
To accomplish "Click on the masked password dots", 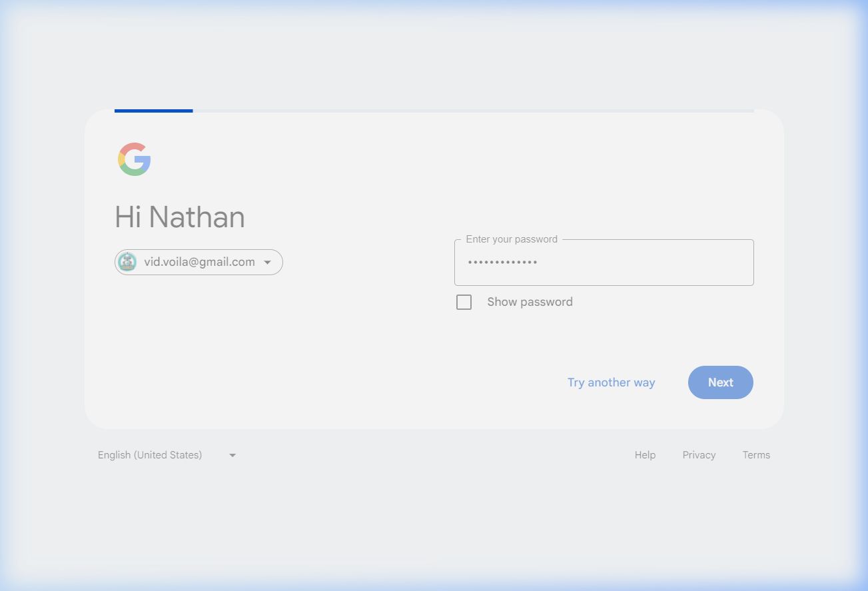I will (x=503, y=263).
